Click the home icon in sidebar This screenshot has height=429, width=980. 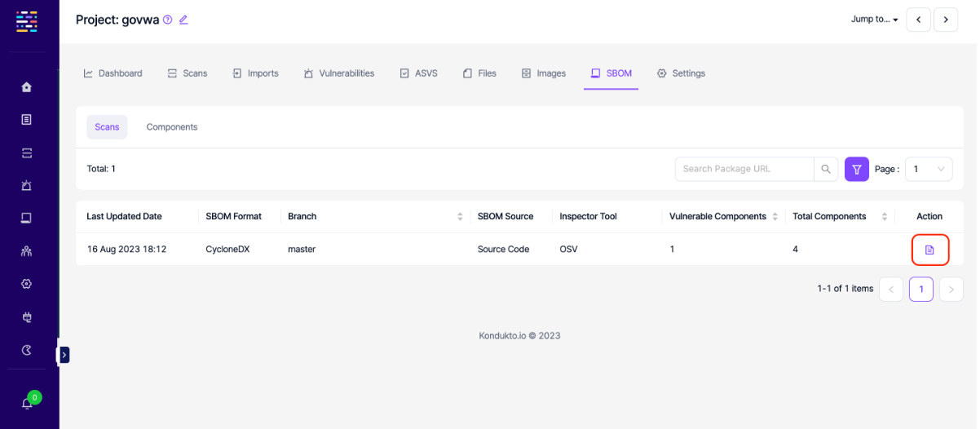[26, 87]
